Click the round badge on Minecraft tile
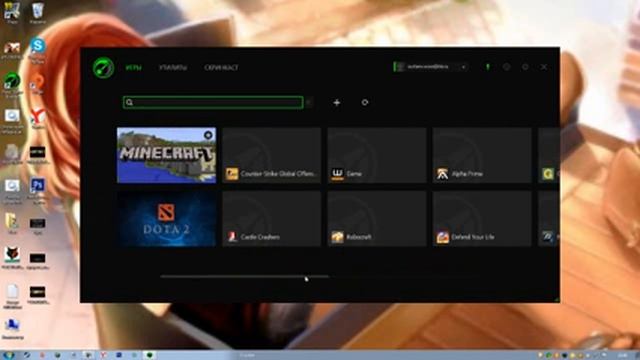This screenshot has height=360, width=640. click(208, 135)
